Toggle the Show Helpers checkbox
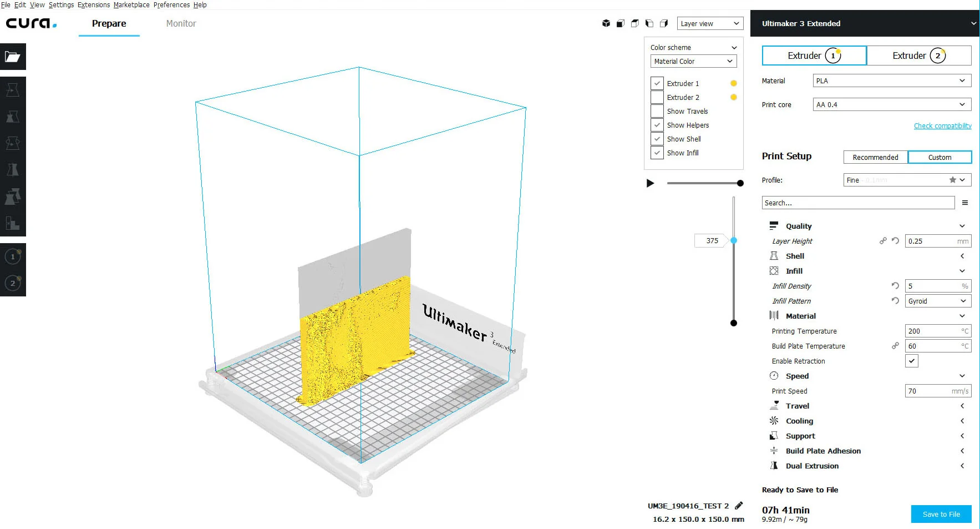 coord(657,125)
